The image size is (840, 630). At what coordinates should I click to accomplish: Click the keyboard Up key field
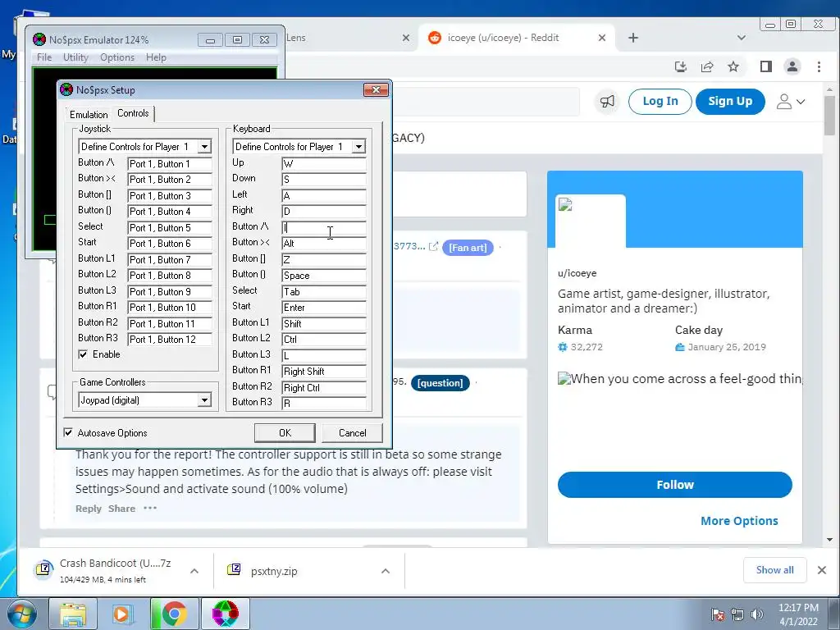pyautogui.click(x=324, y=163)
